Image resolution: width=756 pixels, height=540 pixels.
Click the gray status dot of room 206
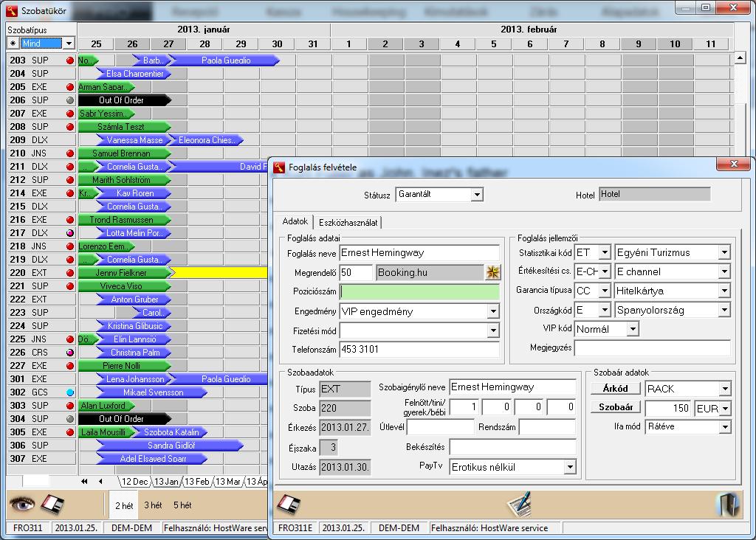pos(70,100)
